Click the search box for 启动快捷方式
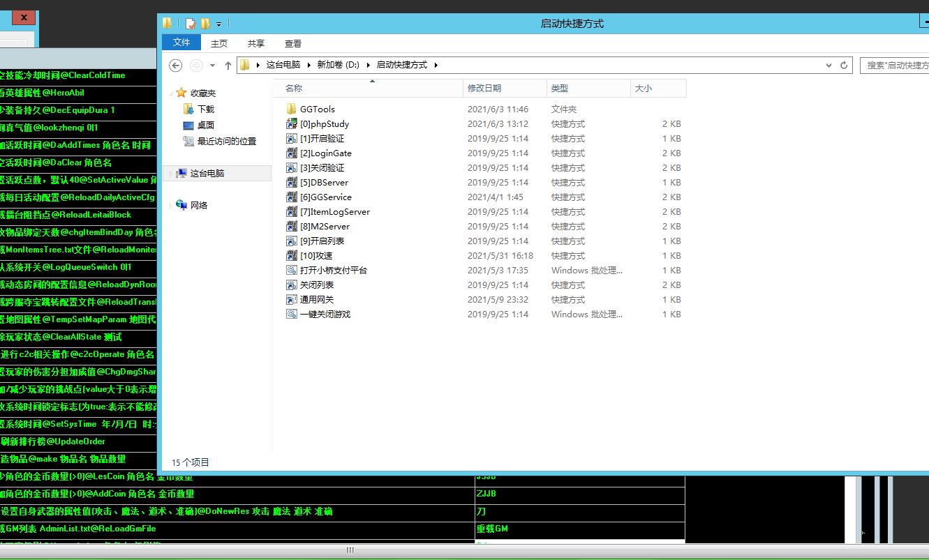Viewport: 929px width, 560px height. point(896,65)
